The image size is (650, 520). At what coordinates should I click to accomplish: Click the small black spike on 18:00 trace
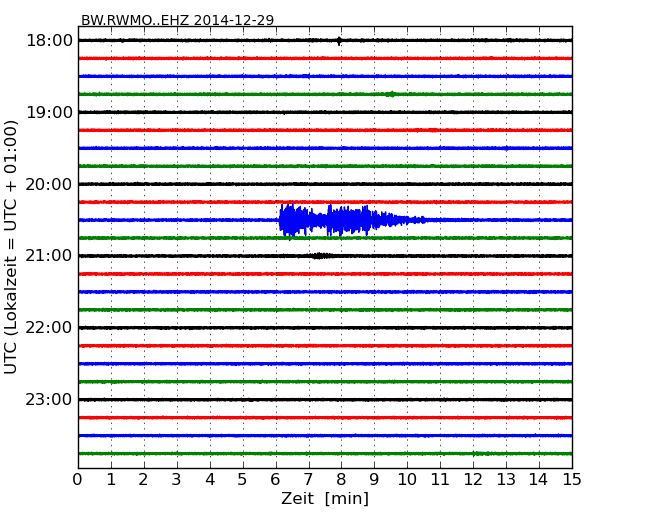340,41
